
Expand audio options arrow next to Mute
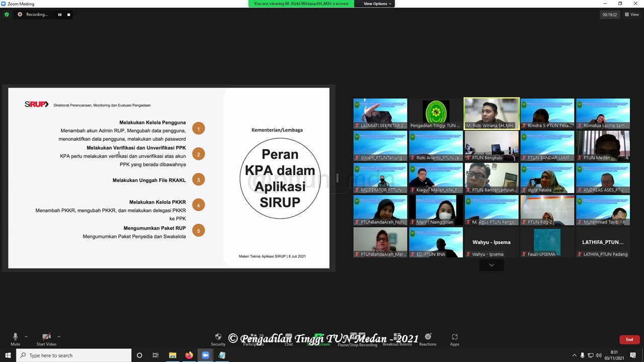point(26,336)
